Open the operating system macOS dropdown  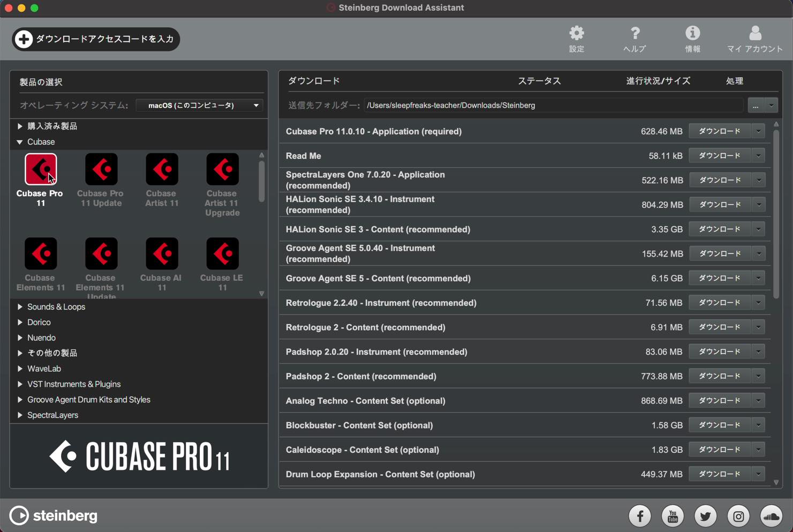200,106
